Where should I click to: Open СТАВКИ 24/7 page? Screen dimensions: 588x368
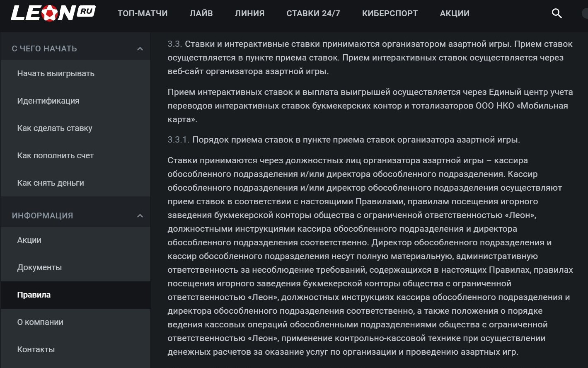pos(313,13)
